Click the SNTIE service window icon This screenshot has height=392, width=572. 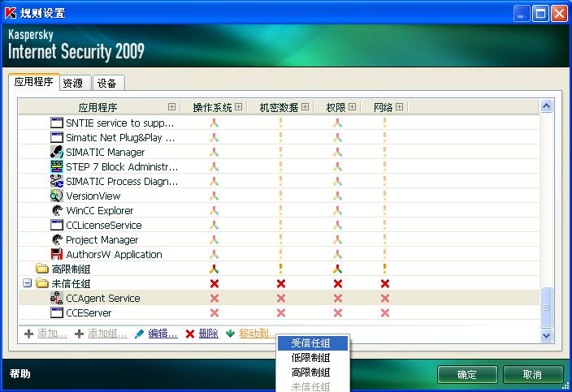(x=57, y=123)
